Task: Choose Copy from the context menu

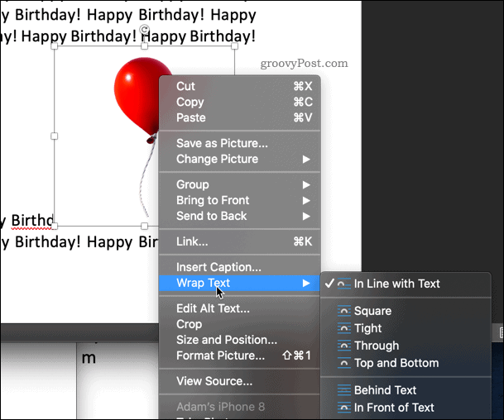Action: [239, 103]
